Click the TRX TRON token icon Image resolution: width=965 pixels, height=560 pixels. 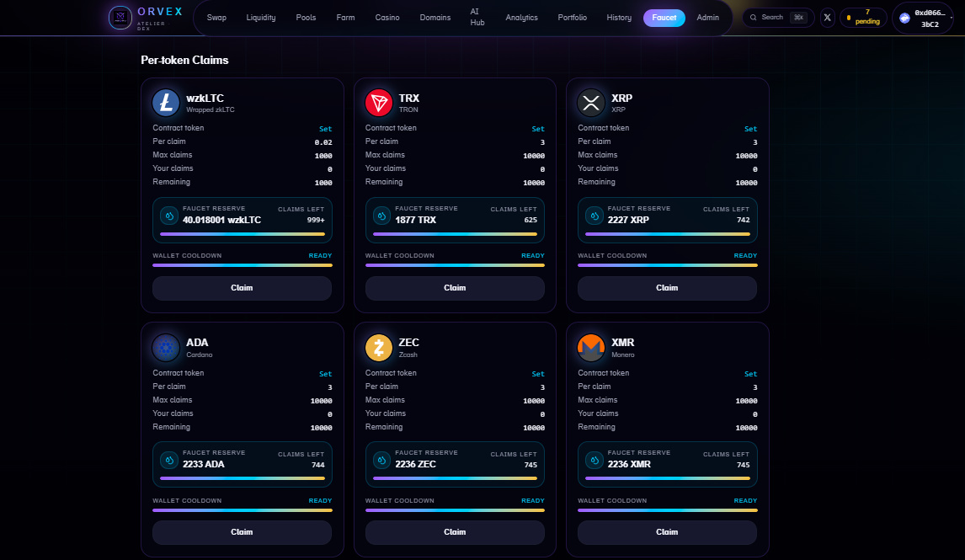(x=378, y=103)
